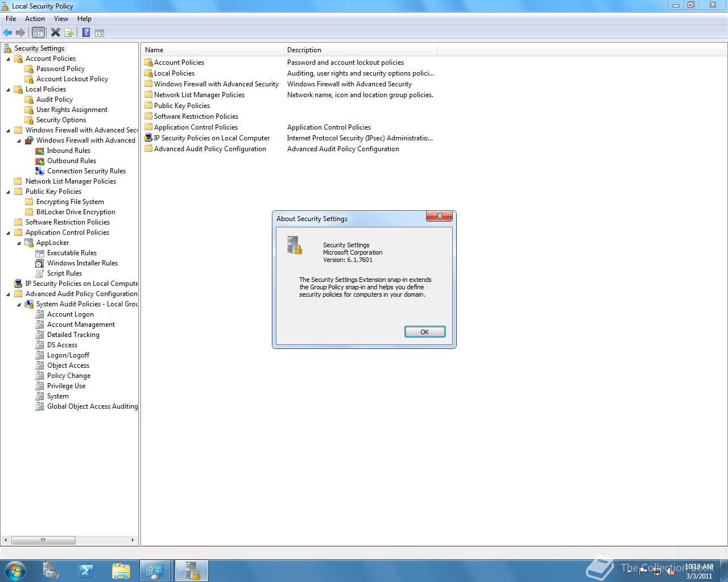Click Inbound Rules firewall icon in tree

40,151
